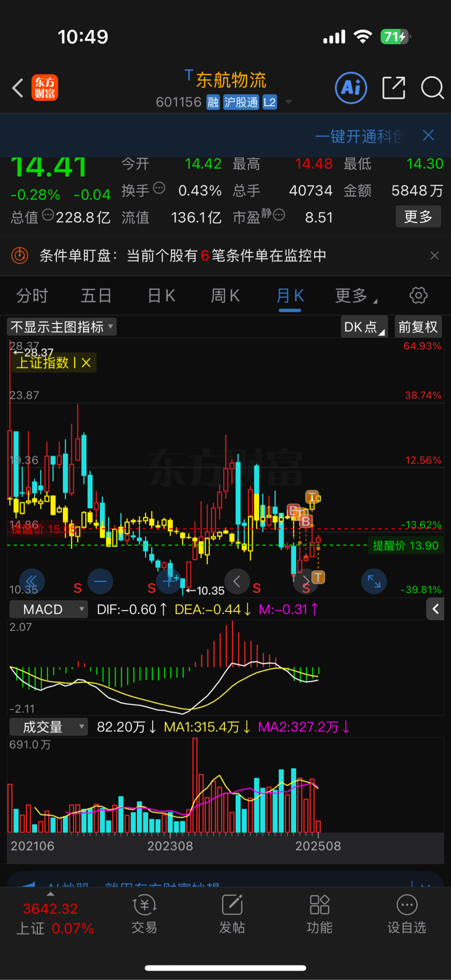Tap the 沪股通 badge
451x980 pixels.
tap(241, 102)
